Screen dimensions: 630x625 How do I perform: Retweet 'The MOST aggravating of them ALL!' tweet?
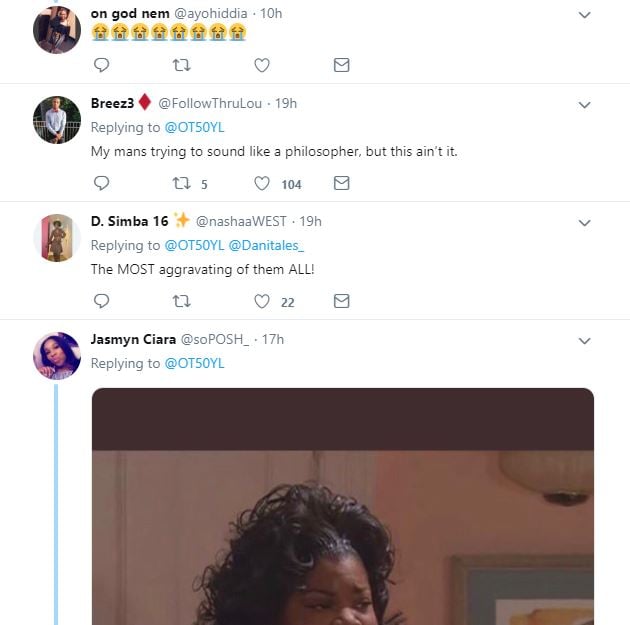(181, 301)
